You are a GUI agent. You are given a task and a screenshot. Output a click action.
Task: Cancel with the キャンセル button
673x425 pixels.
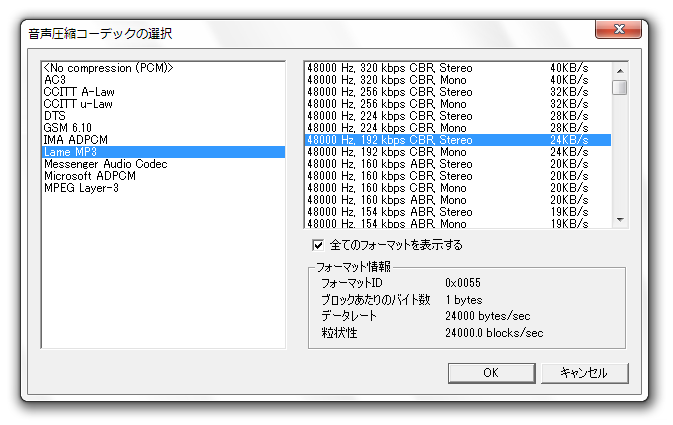tap(585, 373)
